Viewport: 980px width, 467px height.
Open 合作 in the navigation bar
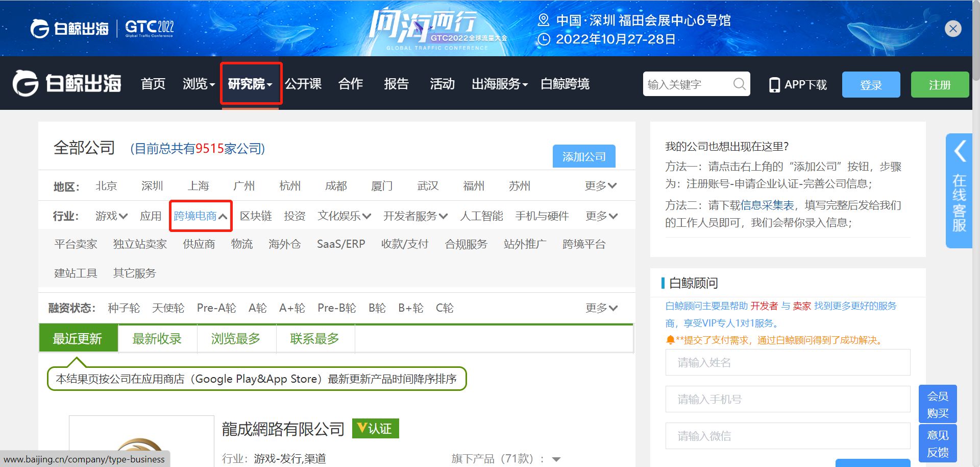(x=351, y=84)
